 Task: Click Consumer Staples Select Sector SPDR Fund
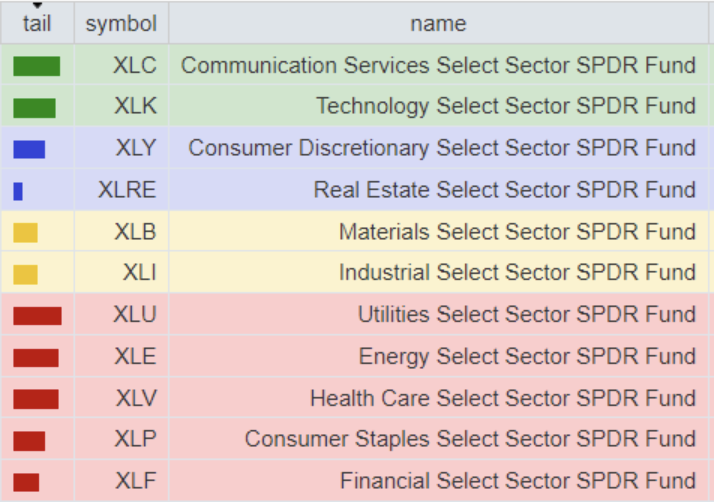pos(470,440)
